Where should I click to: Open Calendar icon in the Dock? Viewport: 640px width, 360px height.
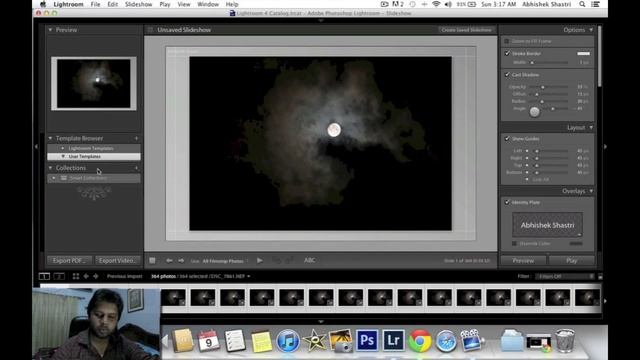(x=209, y=341)
